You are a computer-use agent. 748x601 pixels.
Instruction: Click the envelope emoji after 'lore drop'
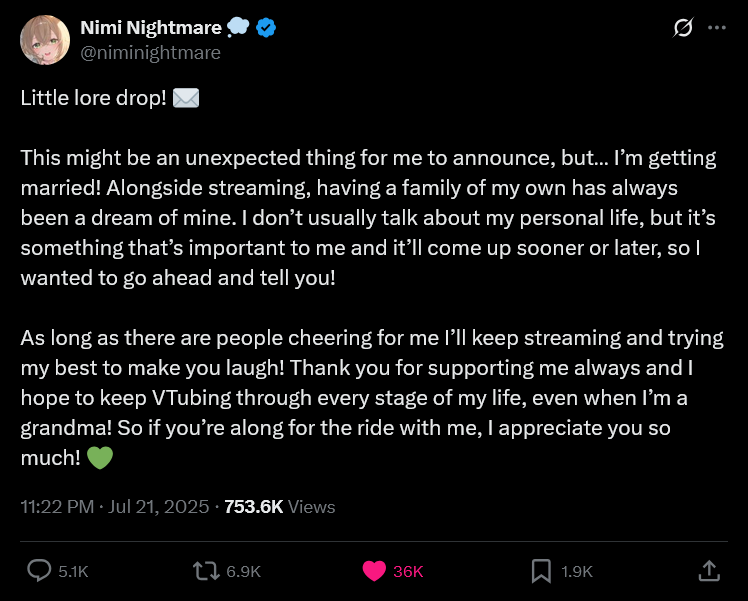[x=186, y=99]
